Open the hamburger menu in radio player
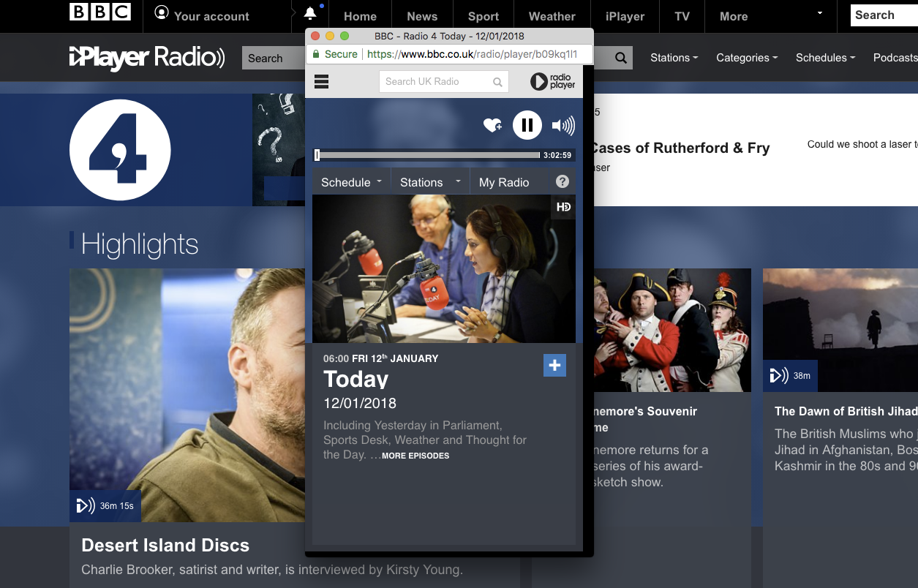Viewport: 918px width, 588px height. point(321,81)
